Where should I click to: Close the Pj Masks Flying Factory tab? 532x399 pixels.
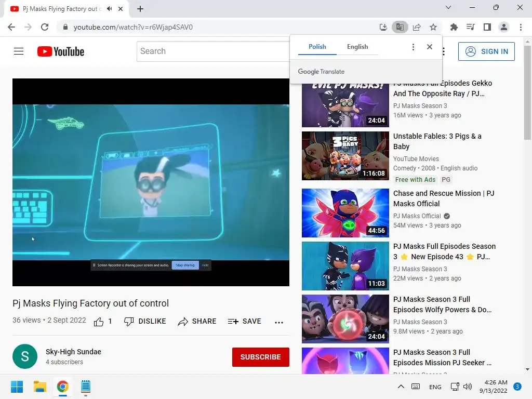tap(121, 9)
